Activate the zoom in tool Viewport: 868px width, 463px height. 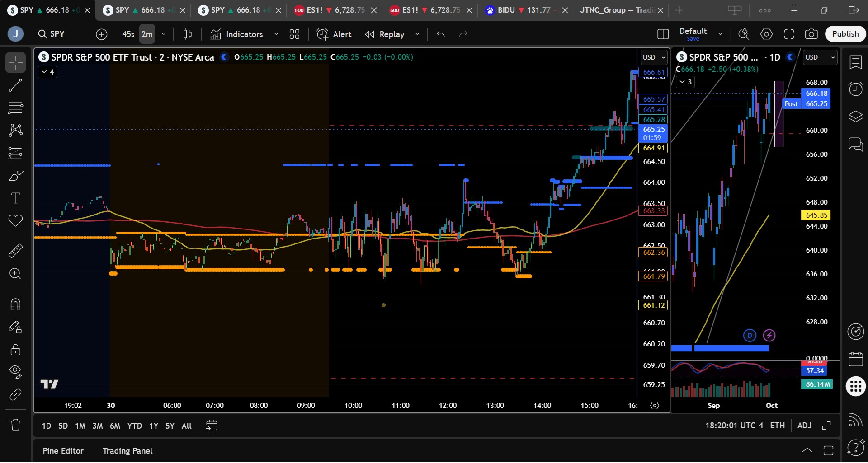click(15, 274)
